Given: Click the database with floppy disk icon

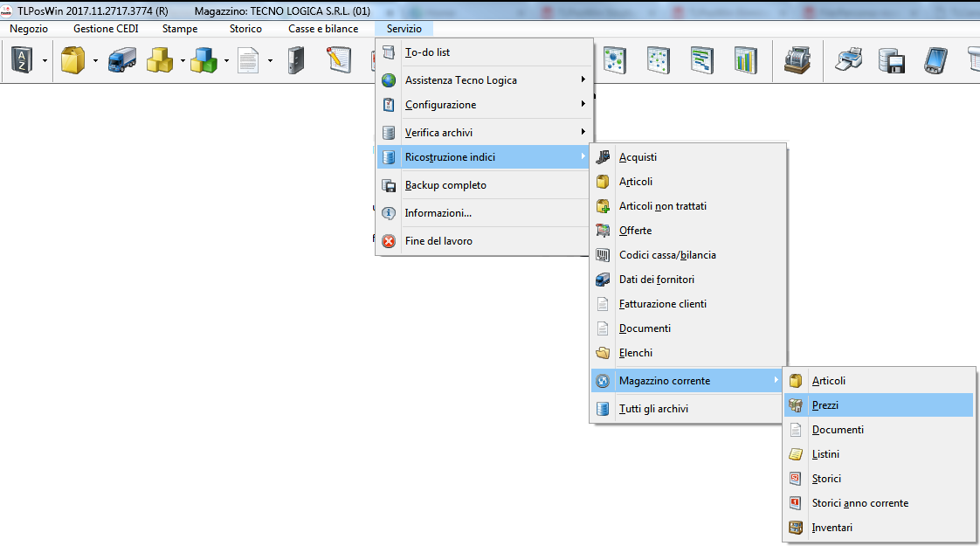Looking at the screenshot, I should pyautogui.click(x=891, y=60).
